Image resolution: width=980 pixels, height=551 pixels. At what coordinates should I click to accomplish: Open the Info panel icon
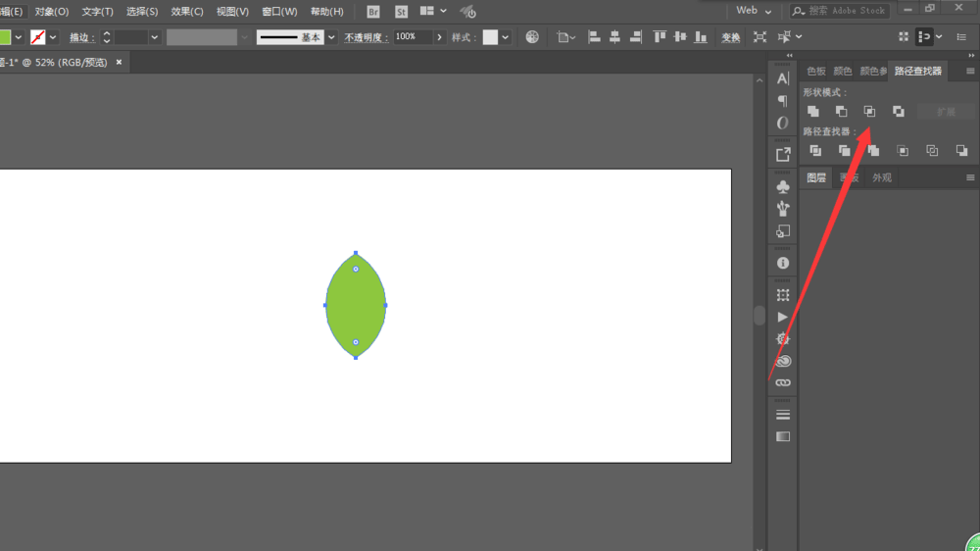click(782, 264)
